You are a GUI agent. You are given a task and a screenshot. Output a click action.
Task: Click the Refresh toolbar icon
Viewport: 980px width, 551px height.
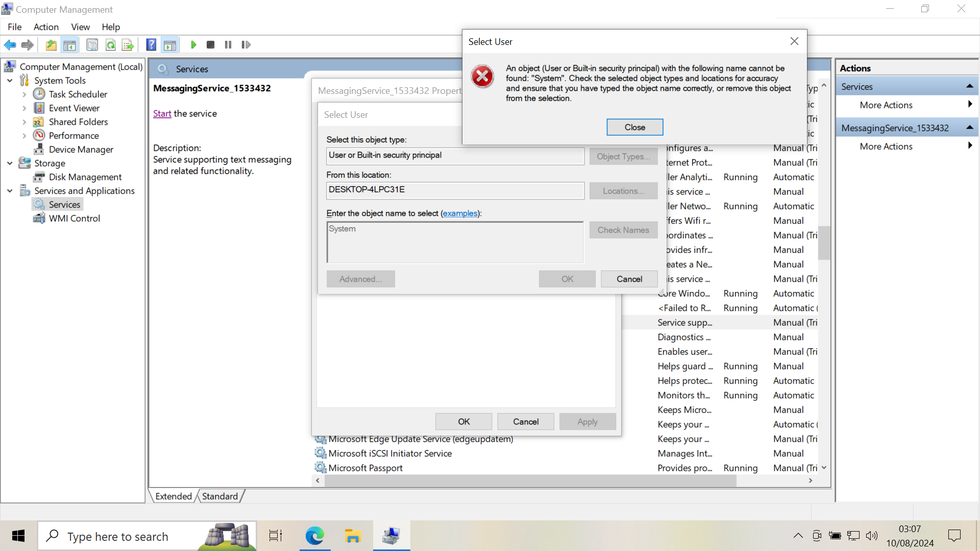tap(110, 45)
